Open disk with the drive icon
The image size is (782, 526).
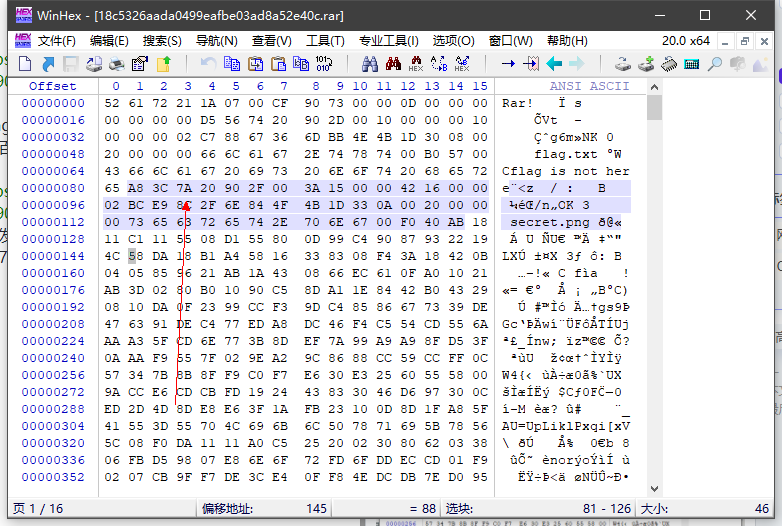(x=622, y=64)
